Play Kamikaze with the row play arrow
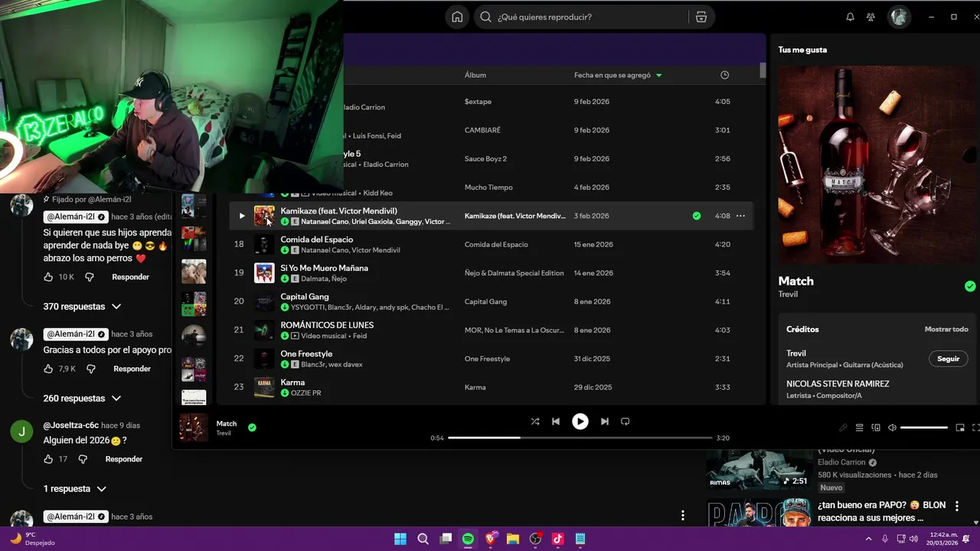This screenshot has width=980, height=551. (241, 216)
